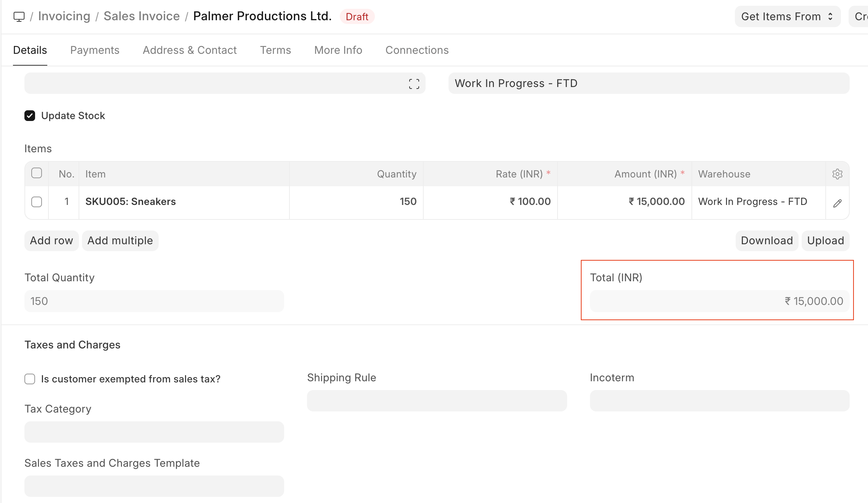868x503 pixels.
Task: Tick checkbox for row 1 Sneakers
Action: [x=37, y=202]
